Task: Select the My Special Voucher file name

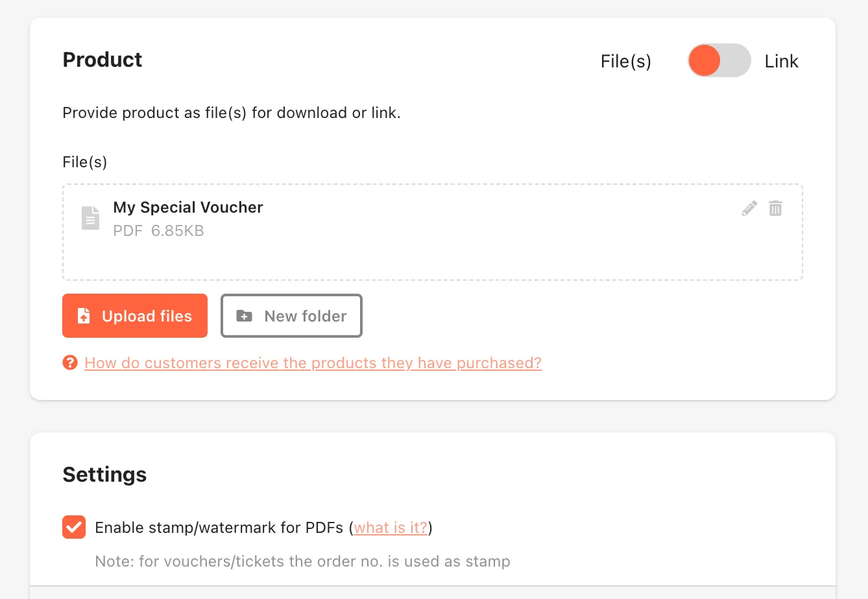Action: point(188,207)
